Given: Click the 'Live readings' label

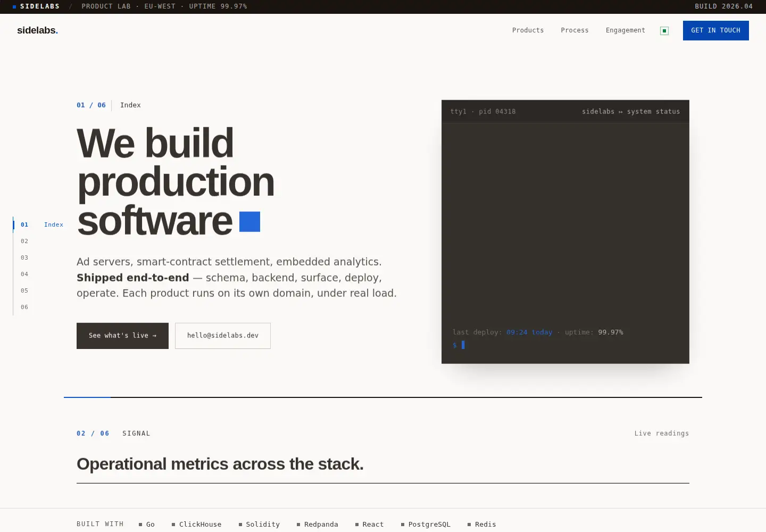Looking at the screenshot, I should point(662,434).
